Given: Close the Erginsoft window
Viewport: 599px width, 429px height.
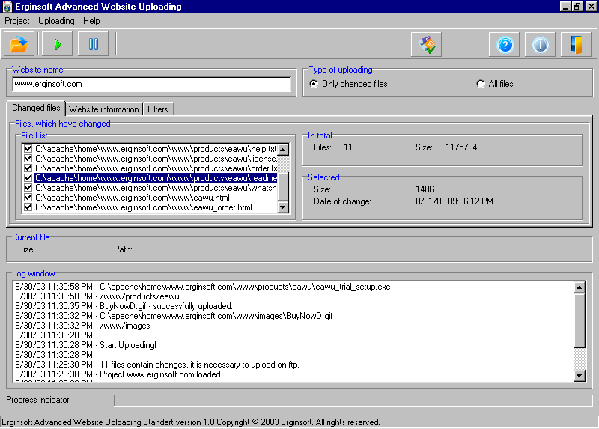Looking at the screenshot, I should (591, 6).
